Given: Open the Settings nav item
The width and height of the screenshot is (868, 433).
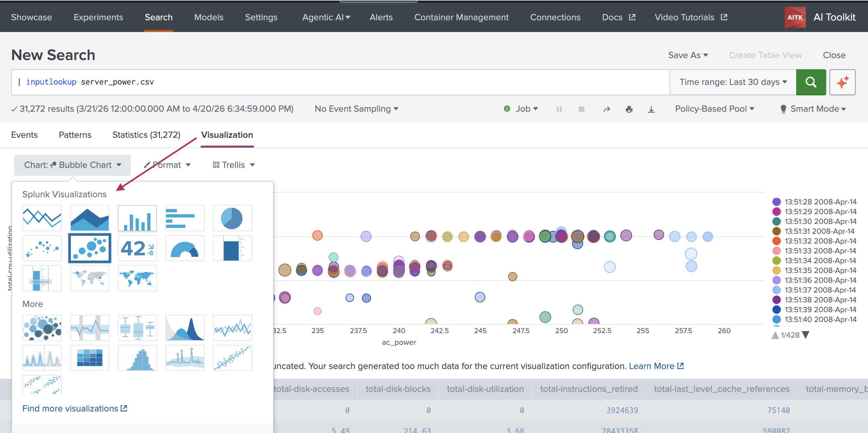Looking at the screenshot, I should click(x=261, y=17).
